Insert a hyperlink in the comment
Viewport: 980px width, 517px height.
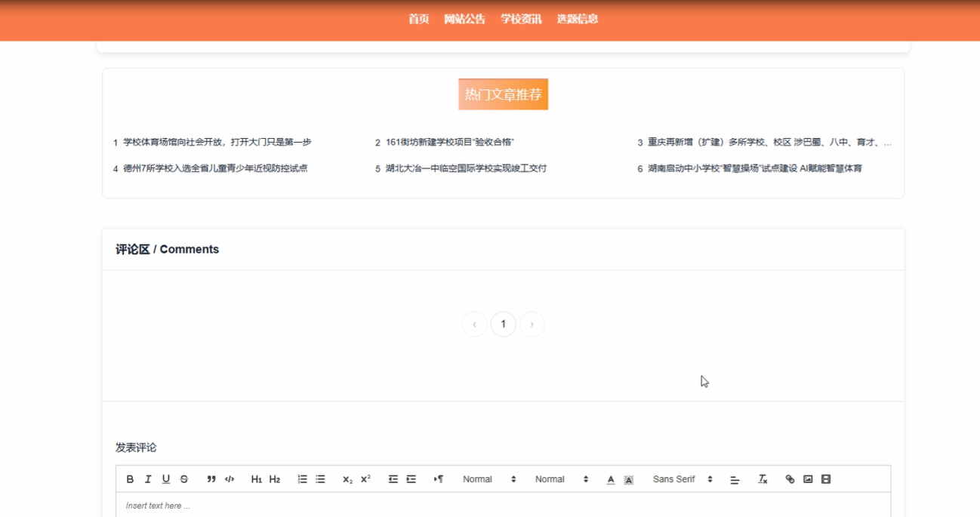click(x=790, y=479)
